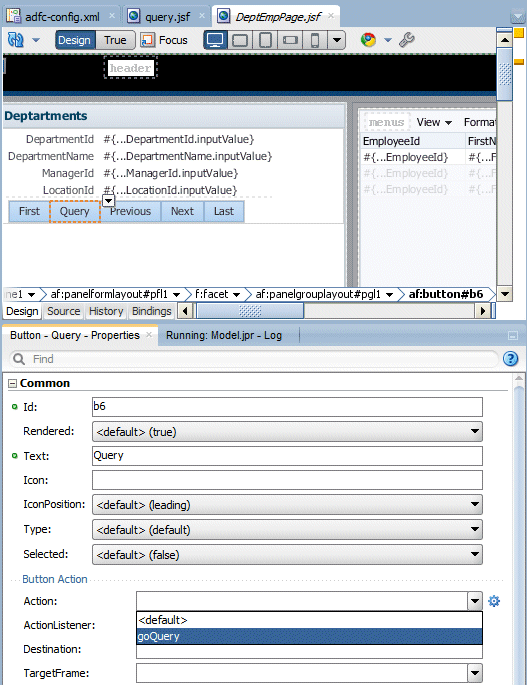527x685 pixels.
Task: Select the DepartmentName inputValue expression
Action: click(188, 156)
